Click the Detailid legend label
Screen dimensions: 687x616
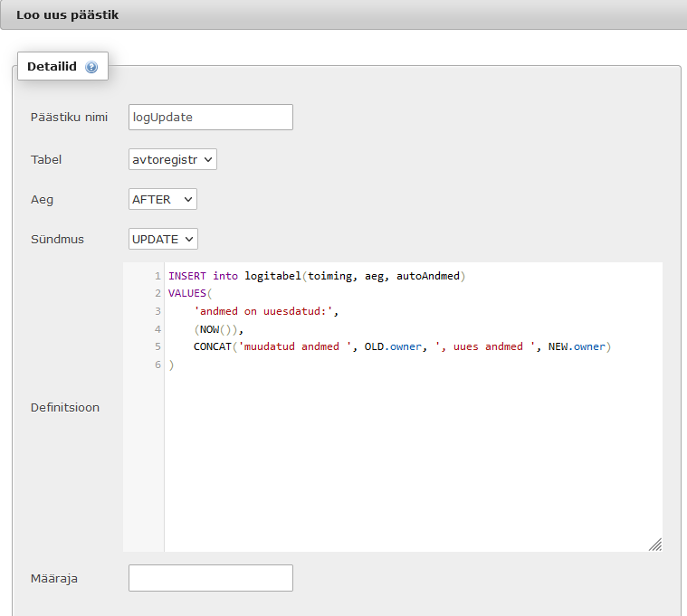[x=52, y=67]
